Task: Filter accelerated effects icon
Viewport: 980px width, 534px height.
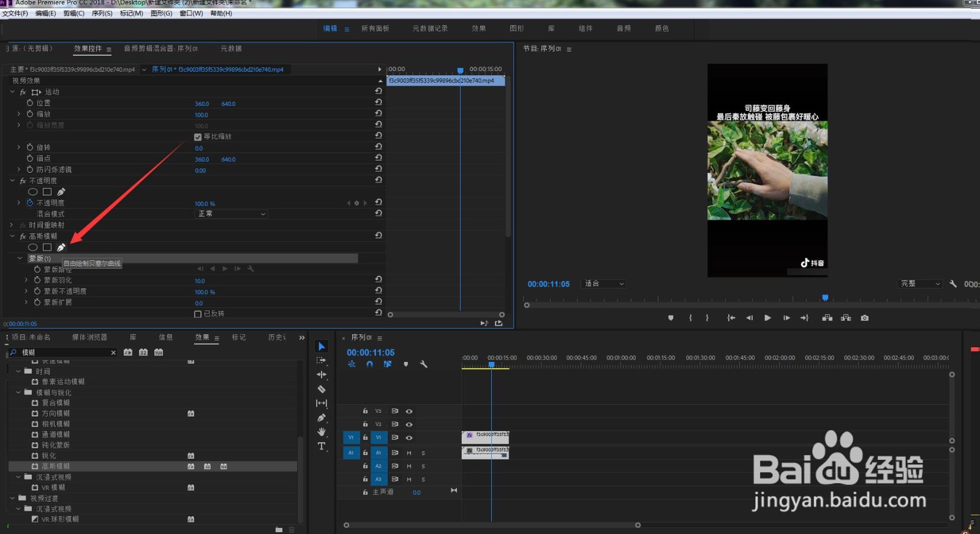Action: tap(128, 352)
